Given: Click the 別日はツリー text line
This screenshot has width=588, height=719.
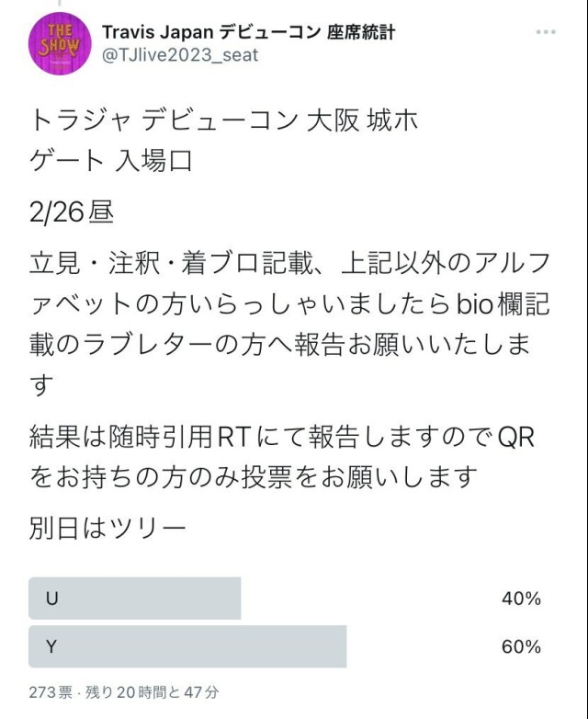Looking at the screenshot, I should [x=108, y=529].
